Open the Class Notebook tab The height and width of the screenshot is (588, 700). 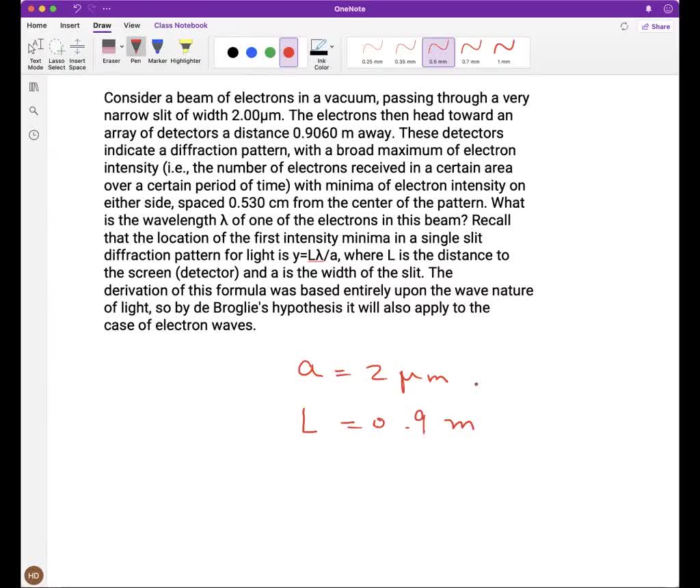point(180,25)
